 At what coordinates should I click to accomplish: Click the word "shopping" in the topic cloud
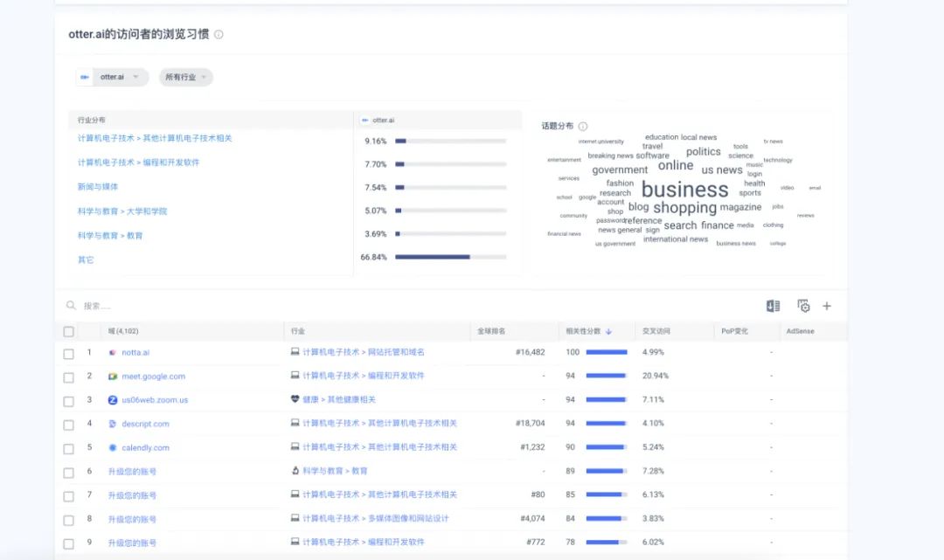click(684, 208)
